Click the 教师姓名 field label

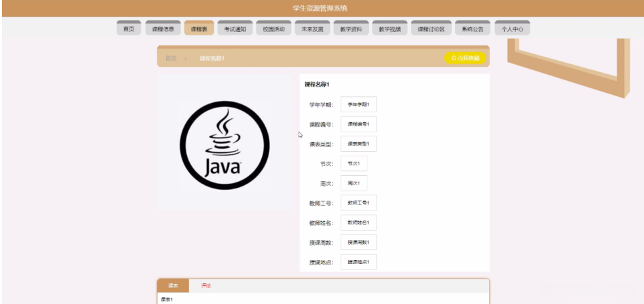(x=321, y=223)
